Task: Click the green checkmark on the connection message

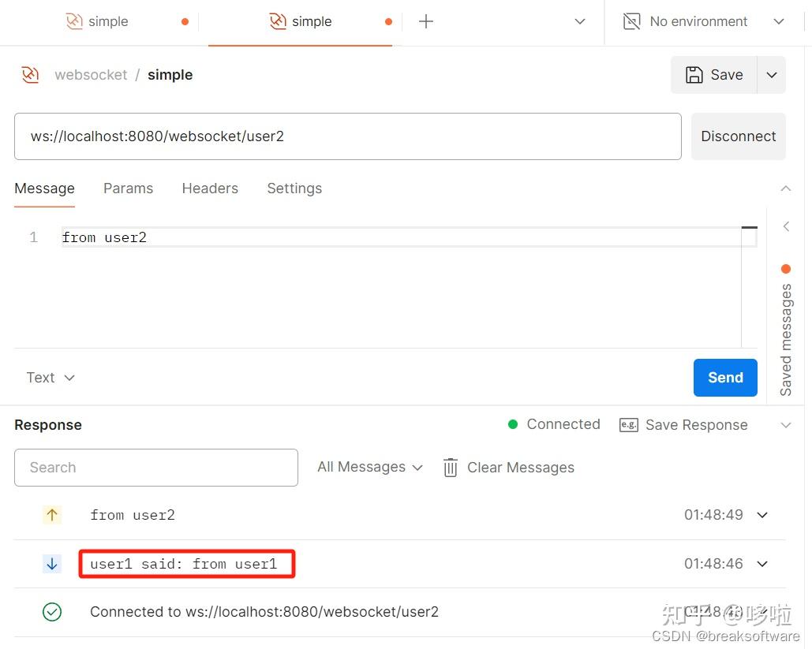Action: (52, 612)
